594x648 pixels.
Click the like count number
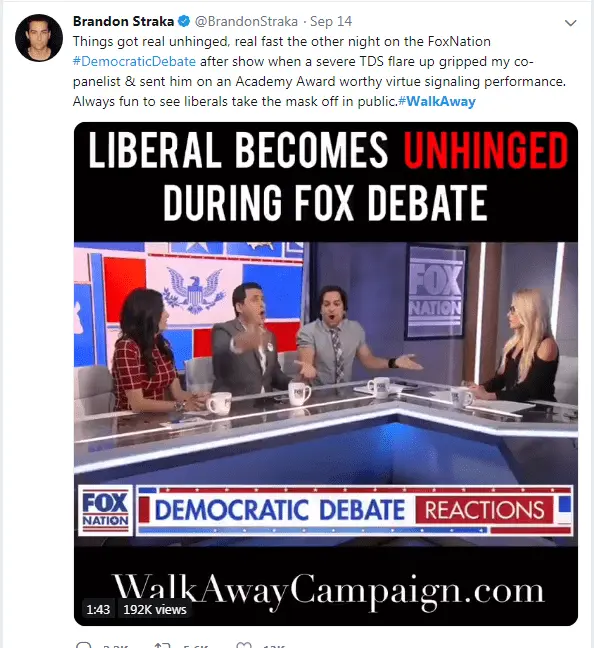click(x=274, y=646)
